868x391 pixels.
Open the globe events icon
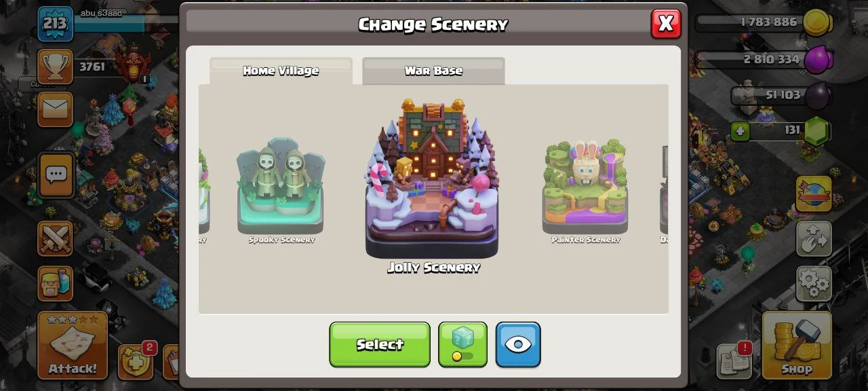(814, 193)
